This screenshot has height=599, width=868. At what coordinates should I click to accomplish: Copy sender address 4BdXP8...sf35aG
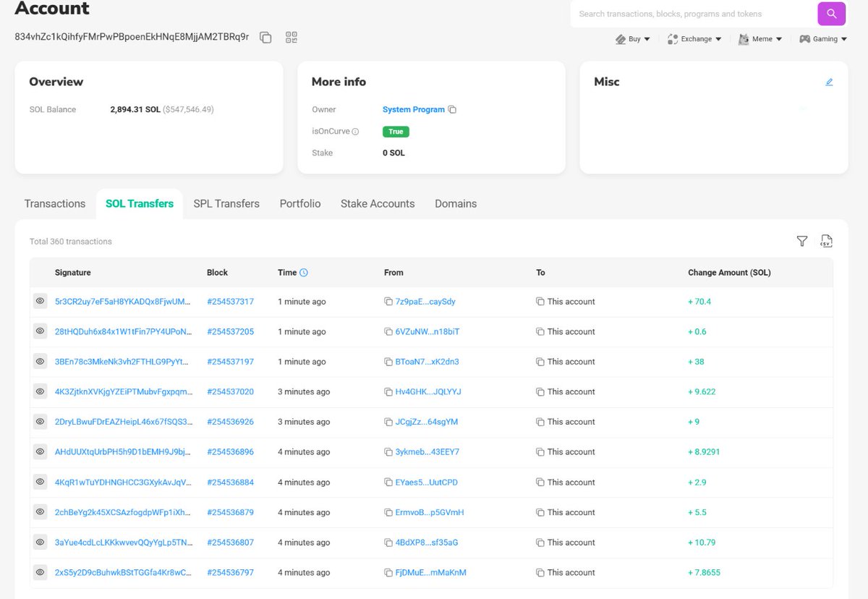388,543
